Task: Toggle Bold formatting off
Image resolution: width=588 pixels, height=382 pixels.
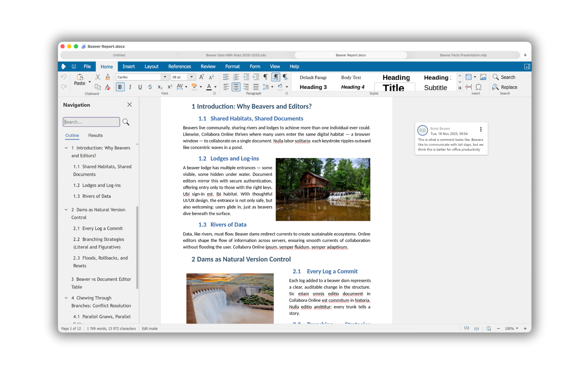Action: pos(120,87)
